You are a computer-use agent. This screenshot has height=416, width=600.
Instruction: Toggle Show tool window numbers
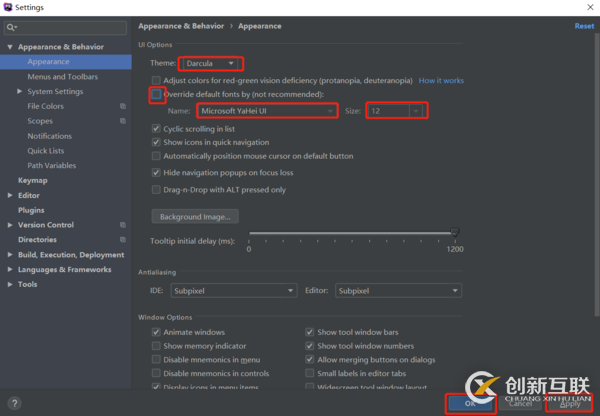click(310, 346)
